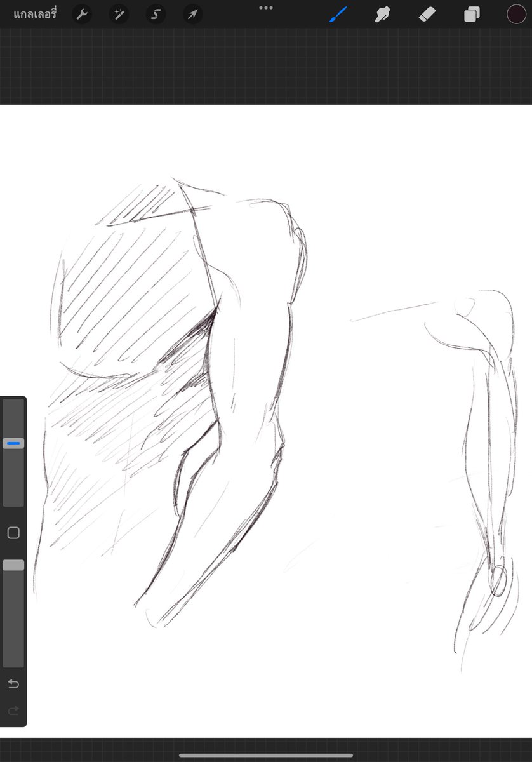Select the Paint brush tool
This screenshot has height=762, width=532.
(x=338, y=14)
